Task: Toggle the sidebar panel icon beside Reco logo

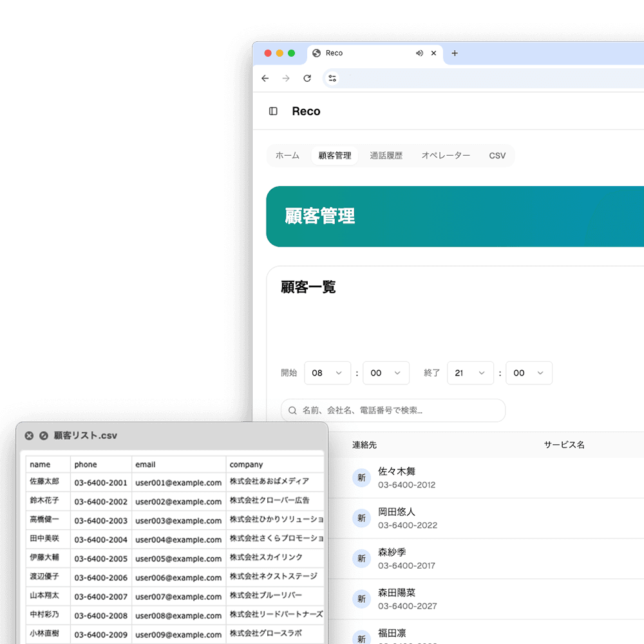Action: click(272, 111)
